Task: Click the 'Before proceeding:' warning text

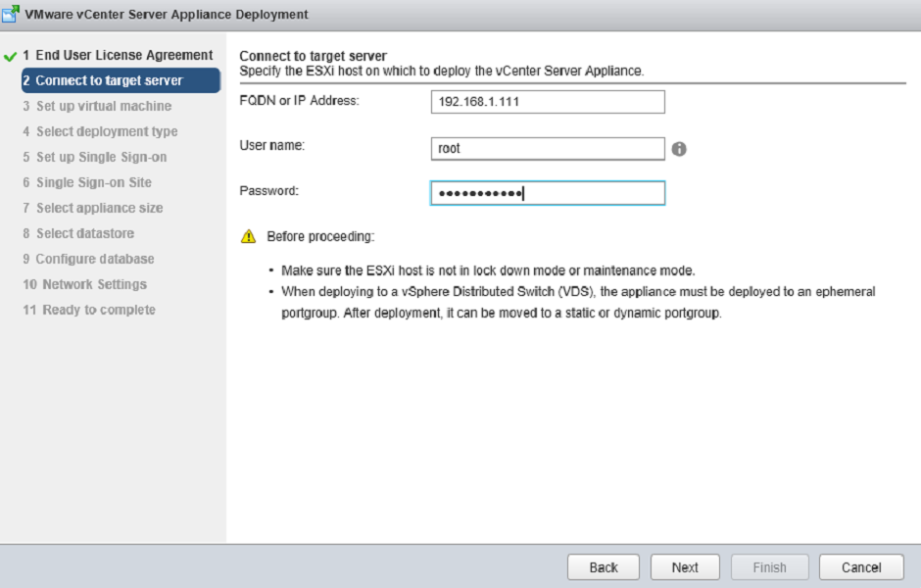Action: [x=320, y=237]
